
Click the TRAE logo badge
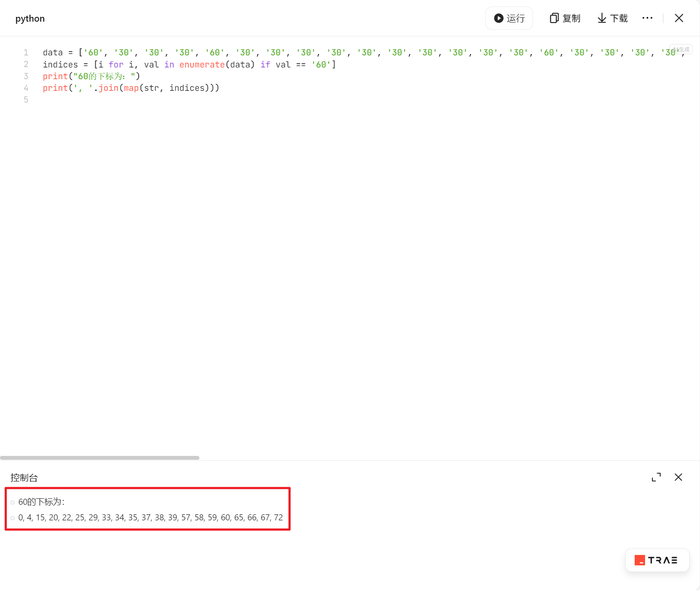(x=657, y=560)
